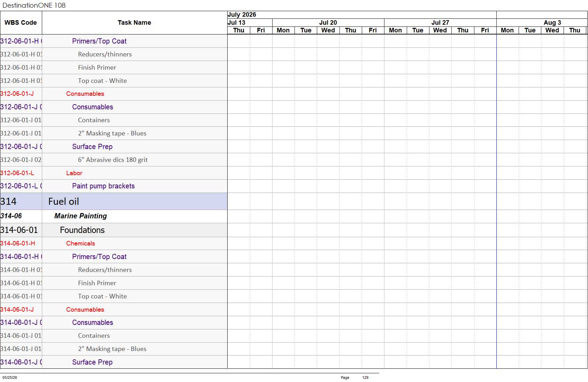Select 6" Abrasive dics 180 grit row
Viewport: 588px width, 382px height.
113,160
